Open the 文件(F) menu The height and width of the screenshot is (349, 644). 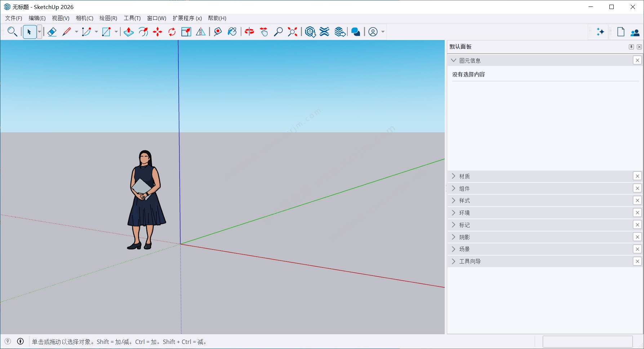pos(13,18)
